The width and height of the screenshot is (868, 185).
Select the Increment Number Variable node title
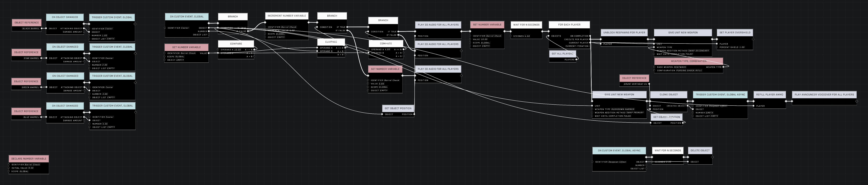point(286,16)
